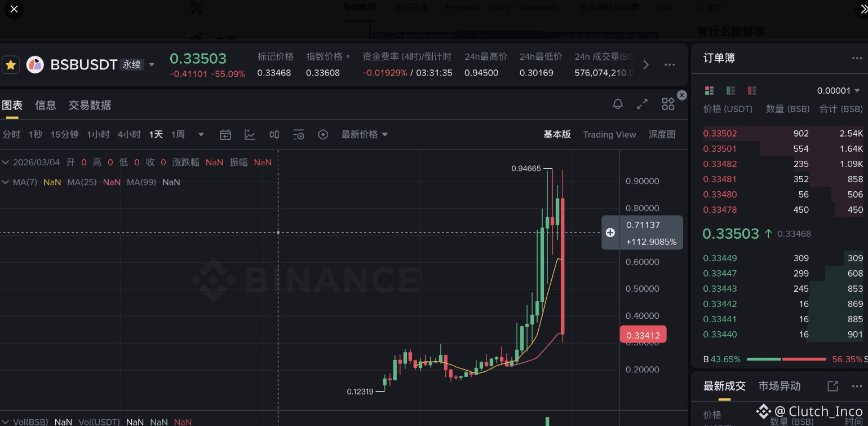This screenshot has height=426, width=868.
Task: Switch to the 最新成交 recent trades tab
Action: click(x=724, y=387)
